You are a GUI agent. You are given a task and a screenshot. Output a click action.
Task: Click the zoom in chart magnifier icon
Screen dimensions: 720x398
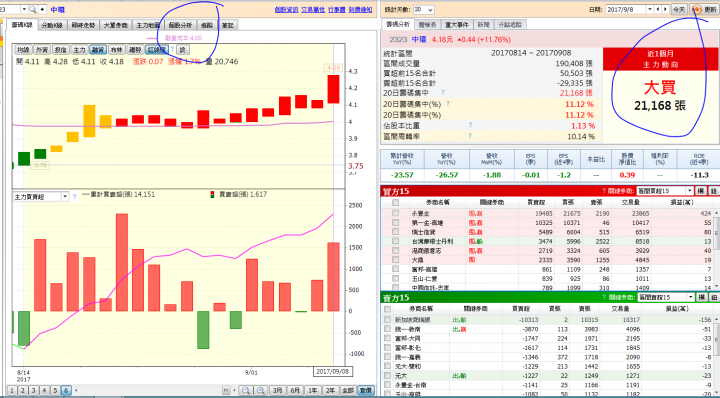[x=260, y=390]
